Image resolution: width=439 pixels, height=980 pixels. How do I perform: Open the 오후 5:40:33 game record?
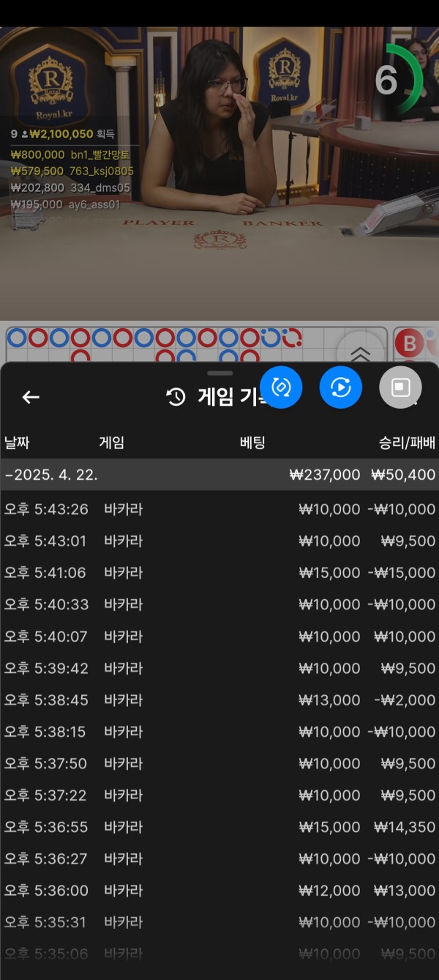coord(219,604)
